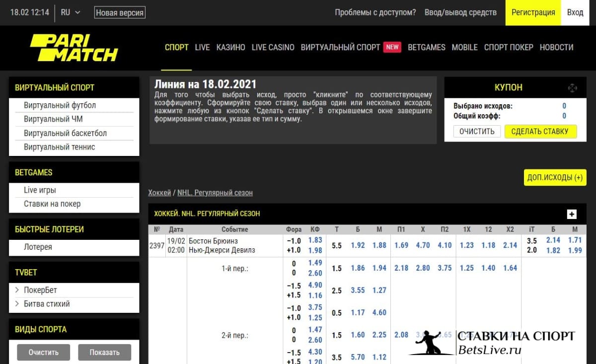Open the Проблемы с доступом? link
Image resolution: width=596 pixels, height=364 pixels.
(375, 12)
